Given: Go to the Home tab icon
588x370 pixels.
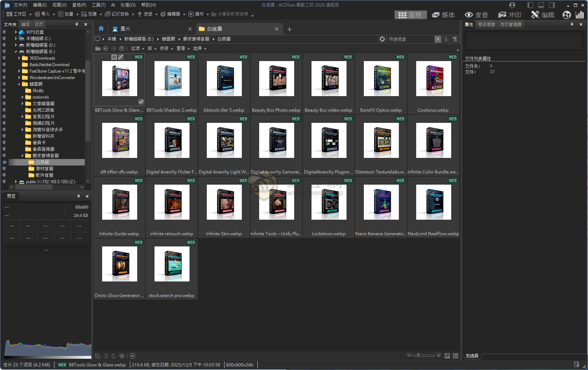Looking at the screenshot, I should [101, 29].
